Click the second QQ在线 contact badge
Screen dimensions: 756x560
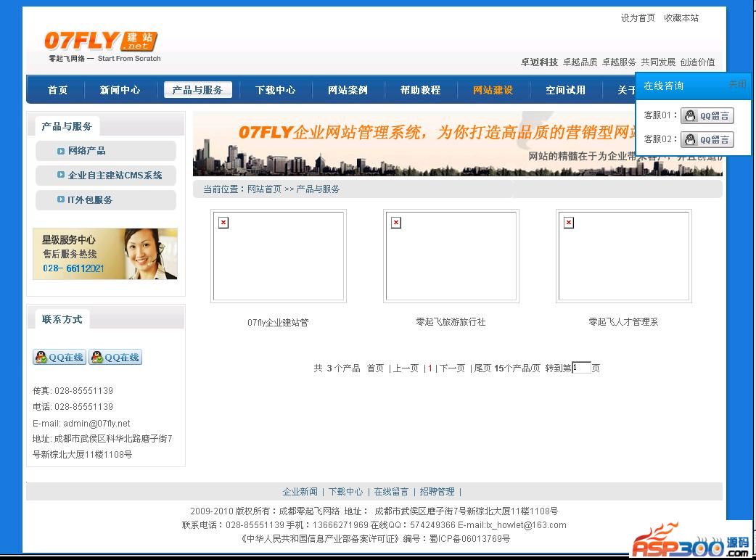tap(115, 357)
